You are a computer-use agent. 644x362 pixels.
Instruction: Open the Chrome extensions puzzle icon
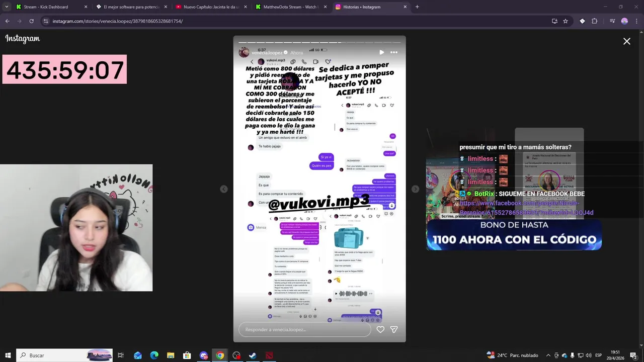[x=594, y=21]
